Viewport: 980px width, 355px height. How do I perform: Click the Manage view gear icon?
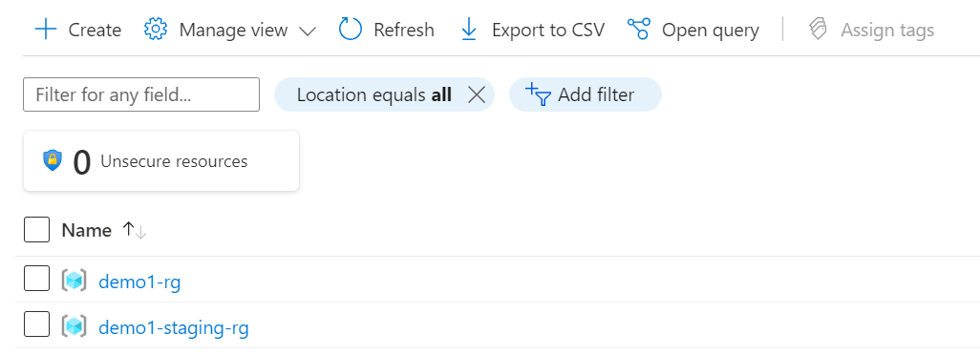pyautogui.click(x=156, y=30)
